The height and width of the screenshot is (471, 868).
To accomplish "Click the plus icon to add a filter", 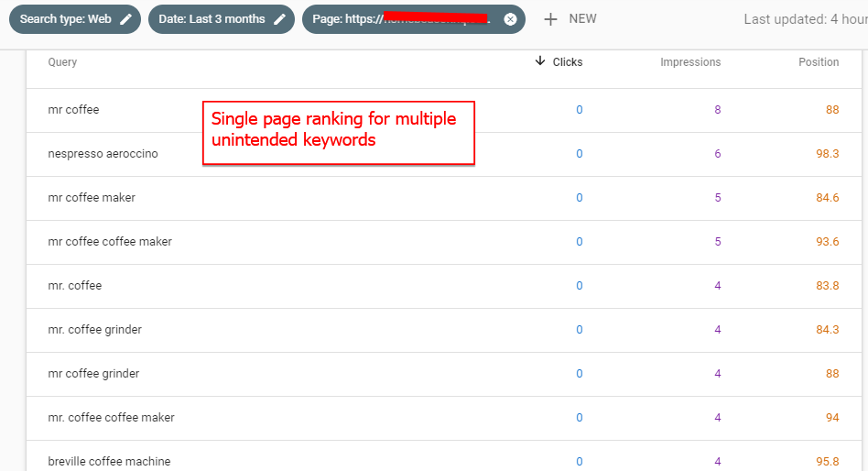I will 550,19.
